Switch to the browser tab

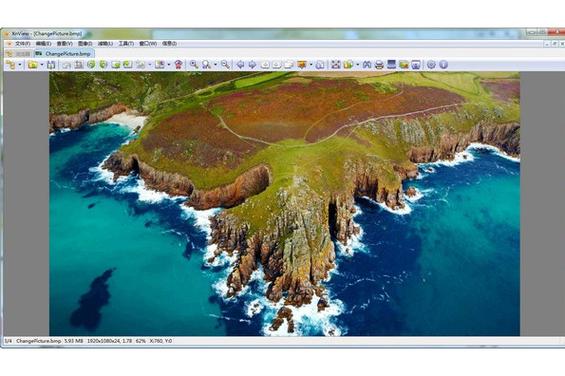click(x=20, y=54)
